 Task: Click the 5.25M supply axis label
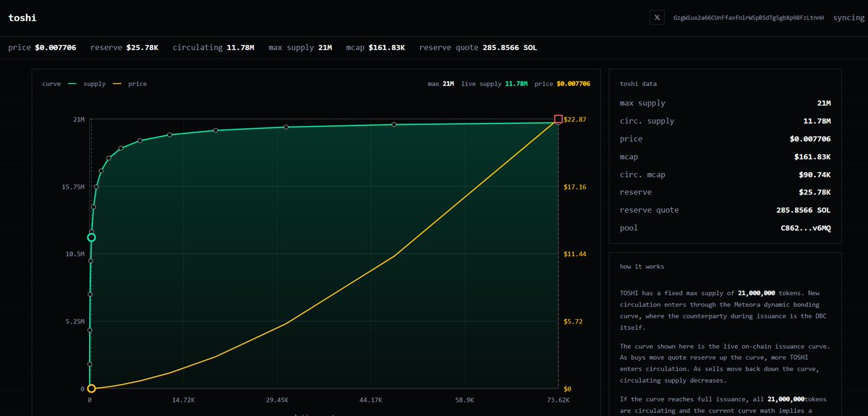(75, 321)
